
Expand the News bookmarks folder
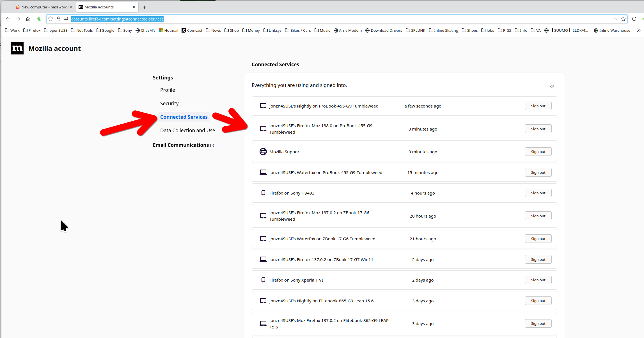[213, 30]
